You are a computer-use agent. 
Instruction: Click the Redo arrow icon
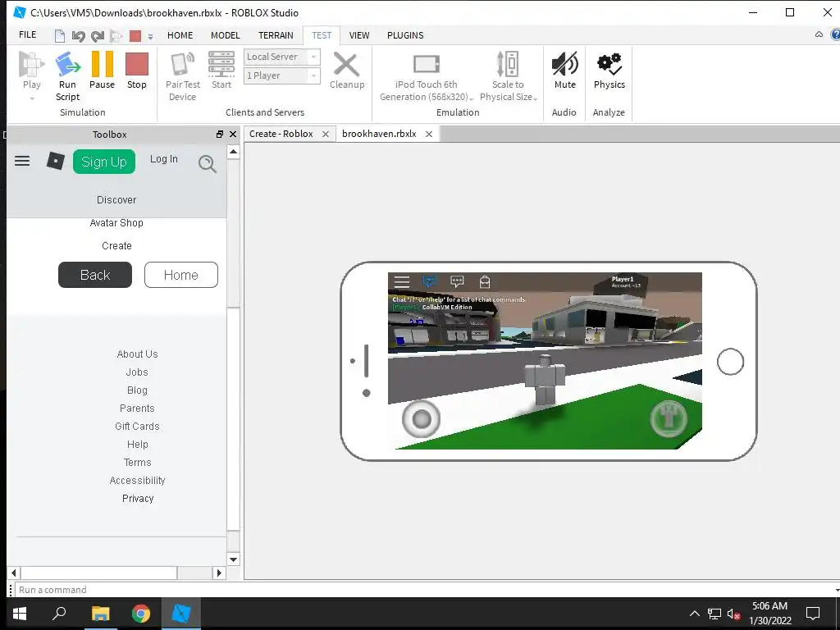[x=98, y=36]
